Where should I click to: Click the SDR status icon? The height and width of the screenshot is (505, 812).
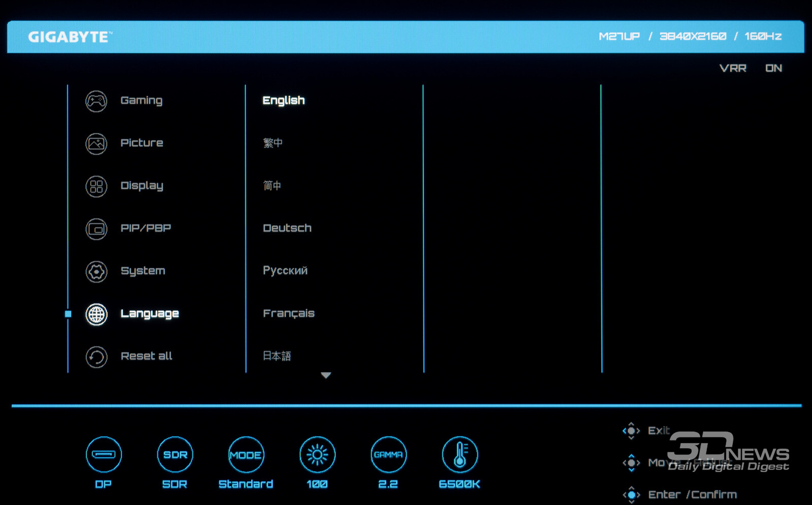[175, 454]
